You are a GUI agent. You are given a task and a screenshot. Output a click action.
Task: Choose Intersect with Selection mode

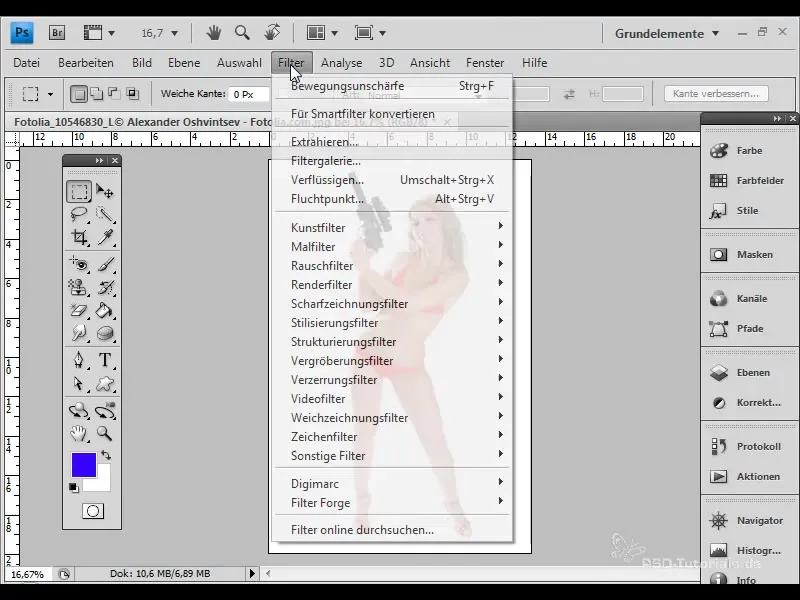click(x=133, y=94)
